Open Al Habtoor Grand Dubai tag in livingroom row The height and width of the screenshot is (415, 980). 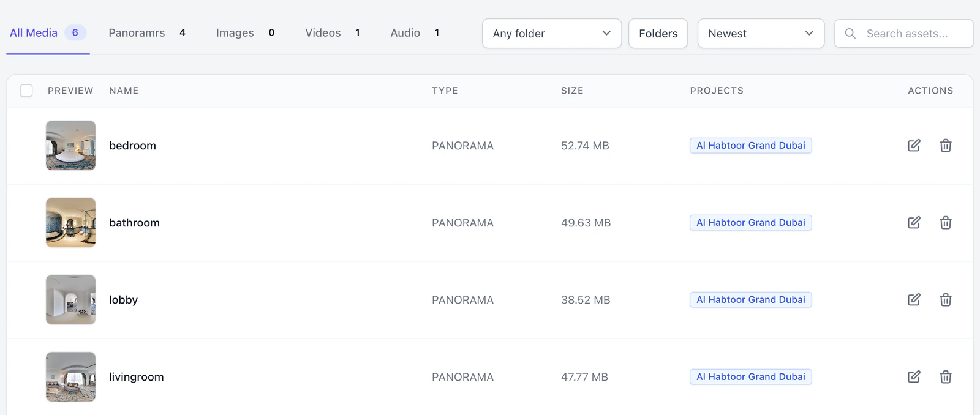pos(751,376)
